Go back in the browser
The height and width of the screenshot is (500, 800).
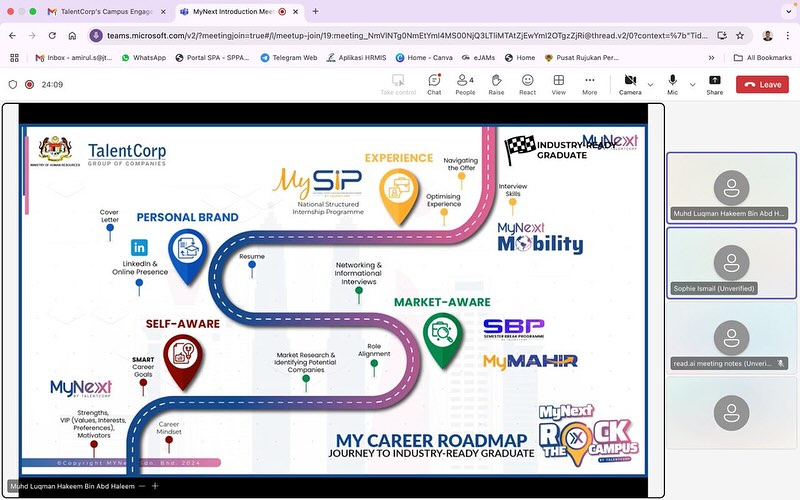(12, 36)
